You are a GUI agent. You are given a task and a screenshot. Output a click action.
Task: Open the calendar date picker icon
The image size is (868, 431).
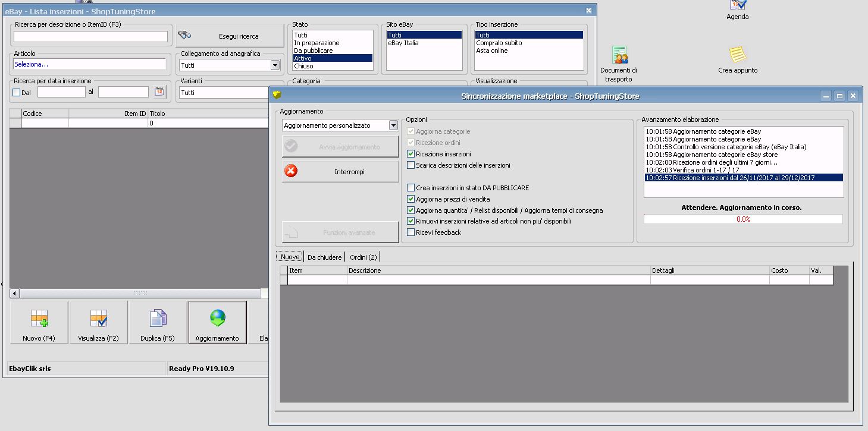click(x=159, y=92)
